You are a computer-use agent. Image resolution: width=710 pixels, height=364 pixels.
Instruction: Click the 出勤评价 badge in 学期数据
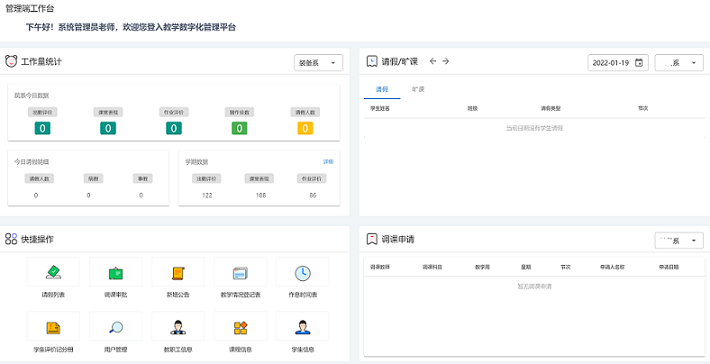206,178
